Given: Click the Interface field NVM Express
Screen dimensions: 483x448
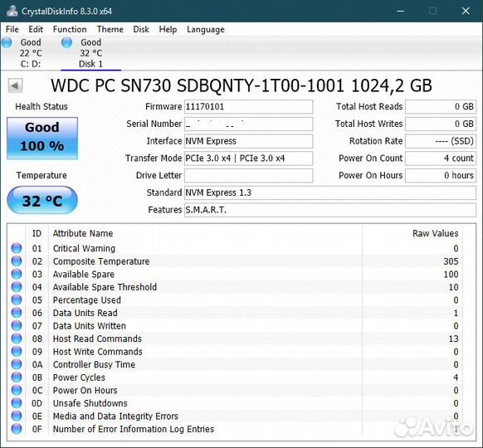Looking at the screenshot, I should tap(248, 141).
